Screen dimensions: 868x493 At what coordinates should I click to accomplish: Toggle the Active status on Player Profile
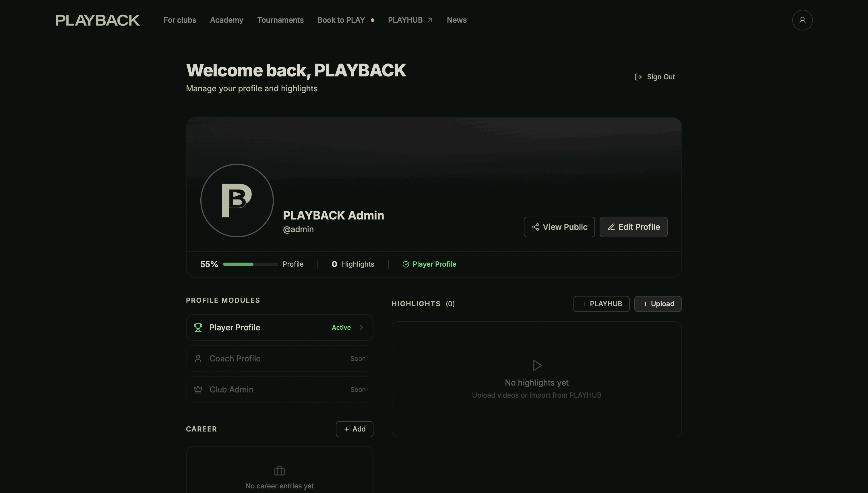click(x=341, y=328)
